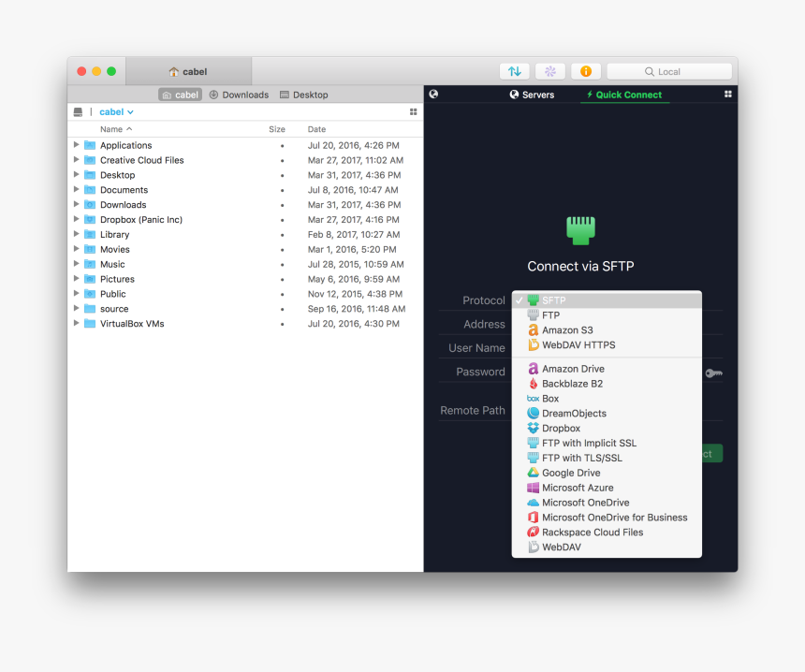Select Amazon S3 protocol
The image size is (805, 672).
coord(607,330)
